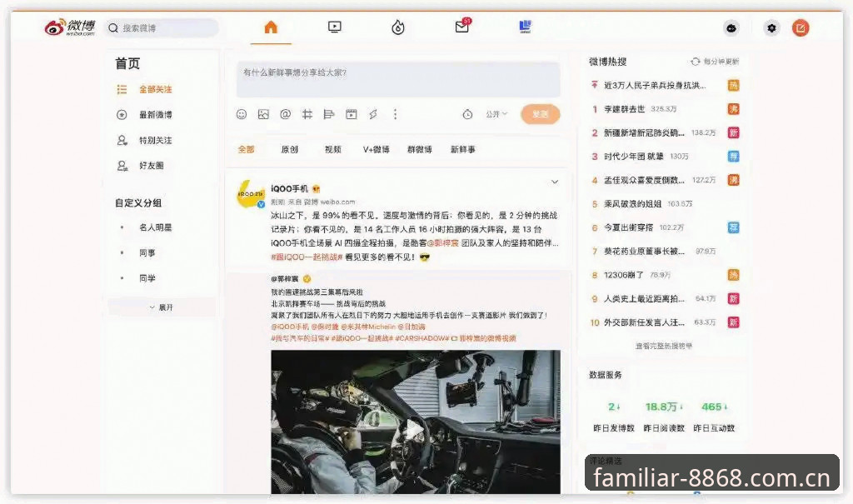Screen dimensions: 853x504
Task: Click the video clip icon in compose toolbar
Action: pos(352,114)
